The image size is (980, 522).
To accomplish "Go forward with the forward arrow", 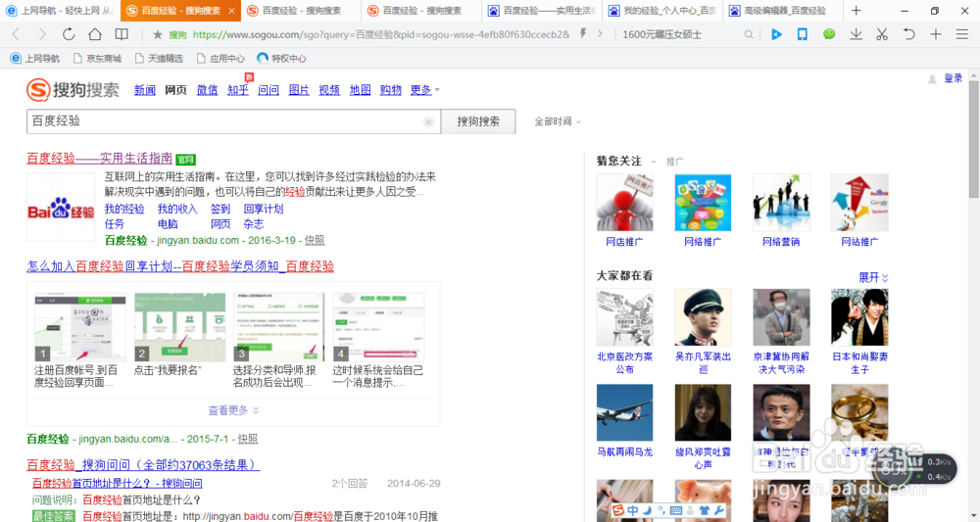I will [x=42, y=34].
